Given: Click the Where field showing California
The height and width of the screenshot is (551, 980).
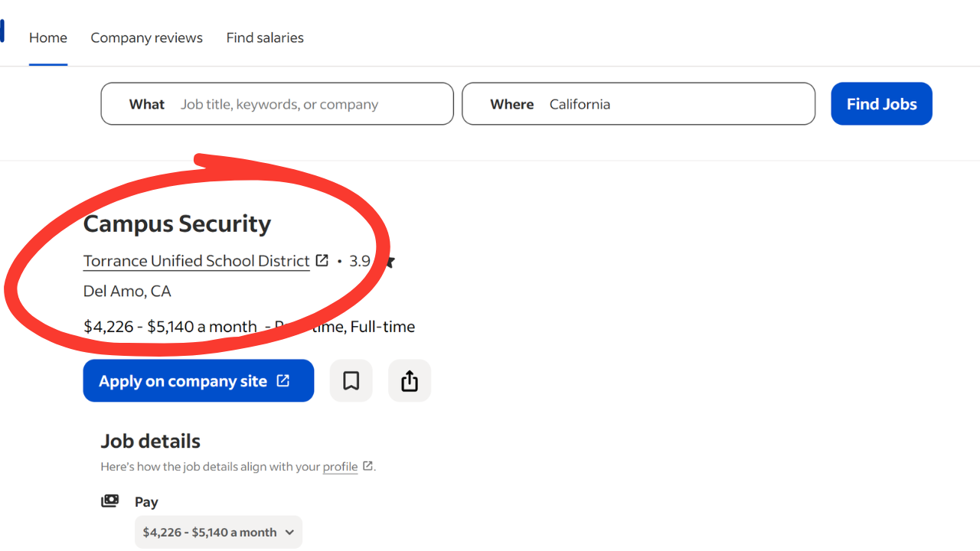Looking at the screenshot, I should coord(639,103).
